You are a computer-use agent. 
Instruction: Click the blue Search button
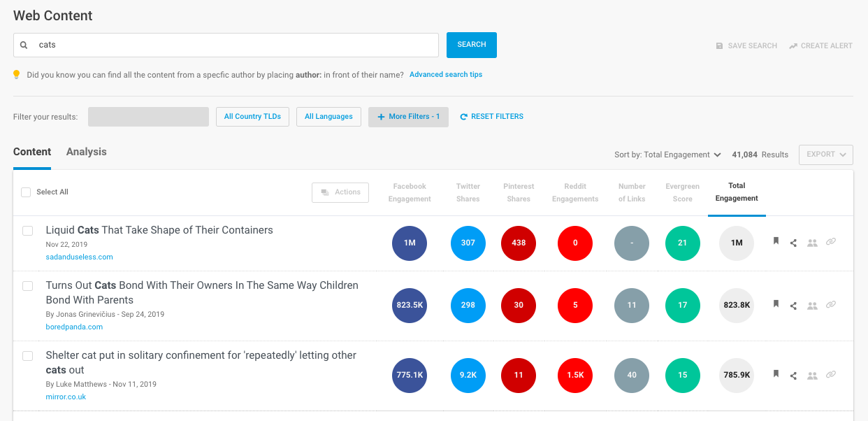point(471,44)
